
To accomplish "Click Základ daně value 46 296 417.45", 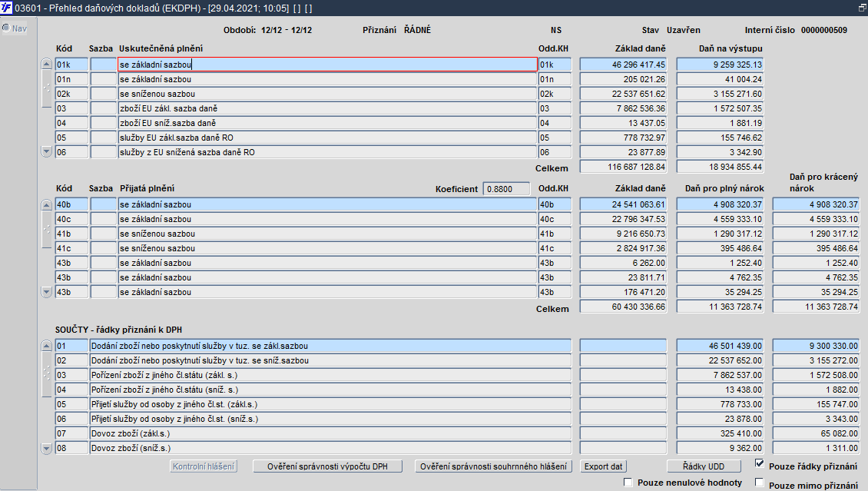I will tap(623, 65).
